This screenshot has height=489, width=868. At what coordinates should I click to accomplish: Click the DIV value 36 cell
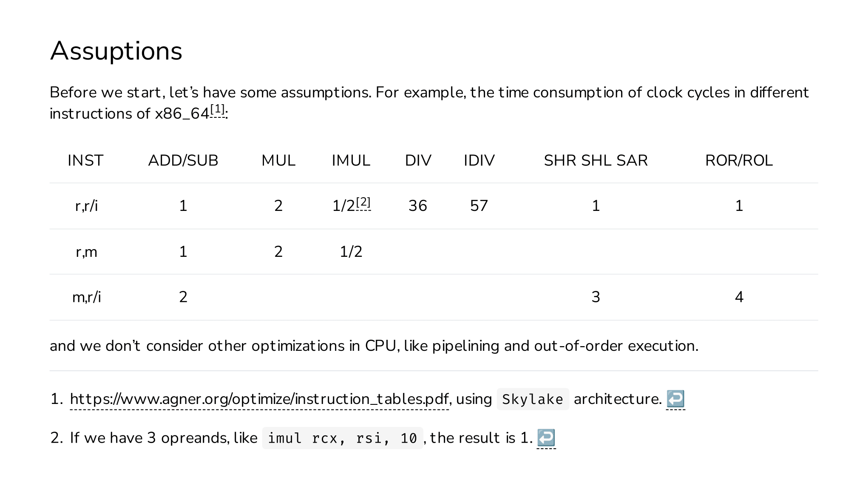click(418, 206)
